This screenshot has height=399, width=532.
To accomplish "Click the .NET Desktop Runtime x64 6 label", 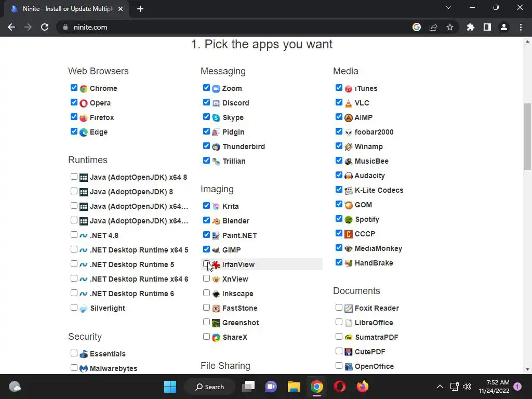I will (139, 279).
